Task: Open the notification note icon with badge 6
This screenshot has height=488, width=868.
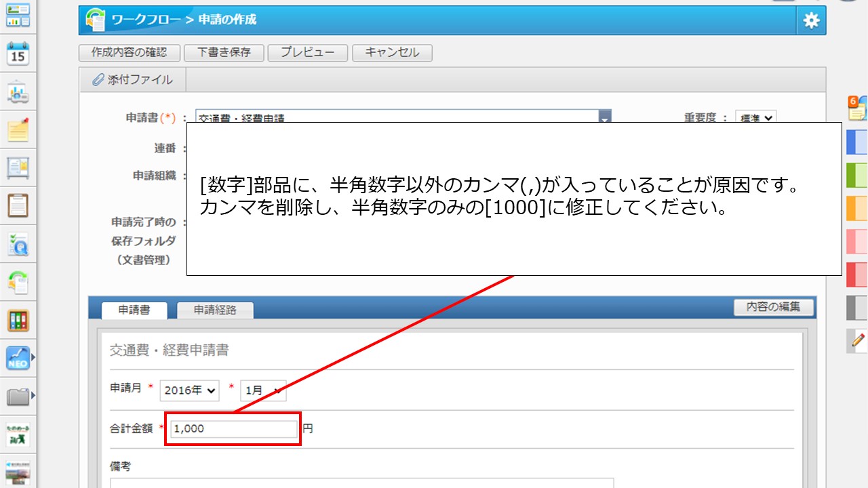Action: [858, 108]
